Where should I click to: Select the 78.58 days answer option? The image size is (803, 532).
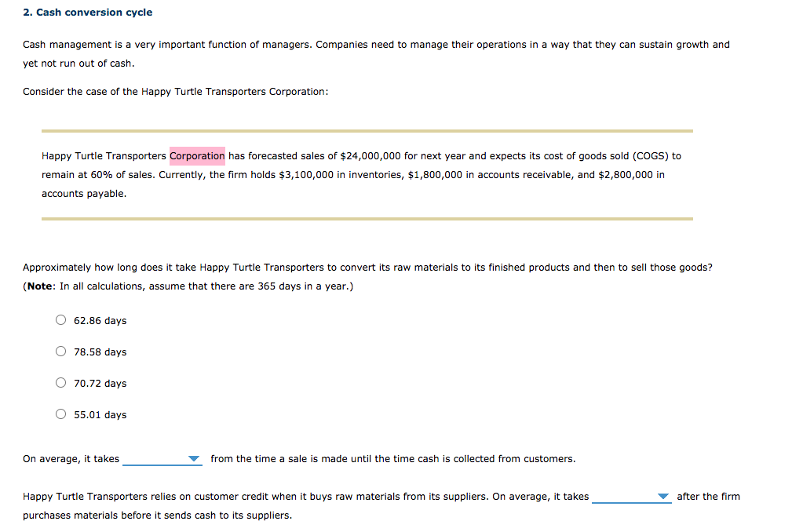click(60, 351)
